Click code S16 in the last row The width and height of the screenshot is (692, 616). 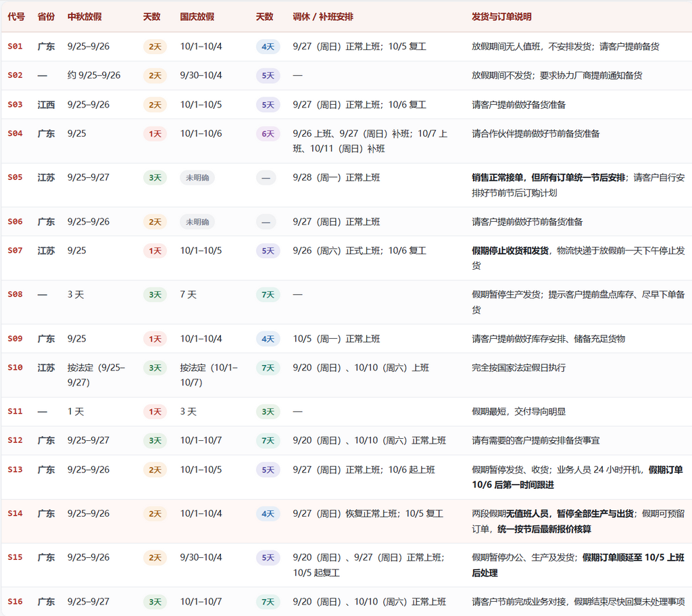15,601
